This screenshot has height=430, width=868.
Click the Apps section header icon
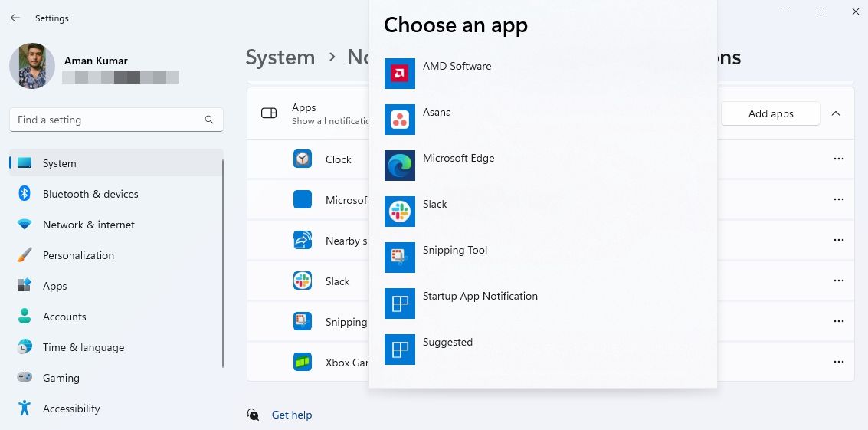[x=269, y=113]
